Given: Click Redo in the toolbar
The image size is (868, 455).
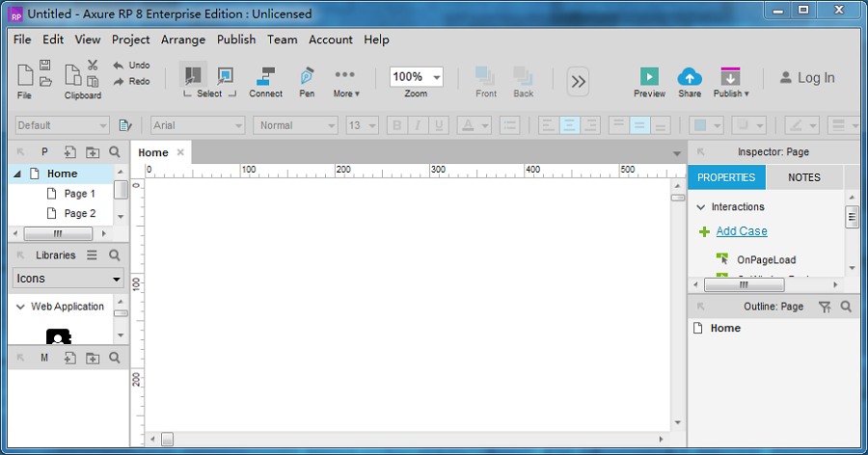Looking at the screenshot, I should (x=132, y=81).
